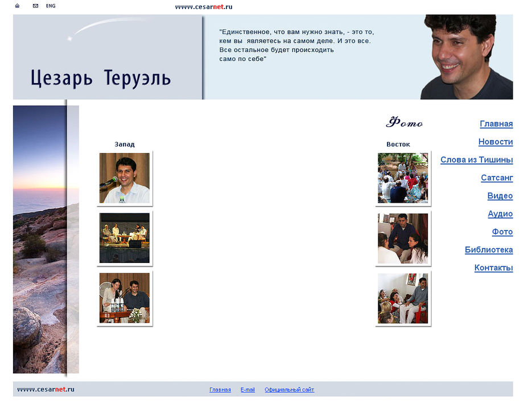Screen dimensions: 532x403
Task: Open Запад thumbnail of man at microphone
Action: click(x=125, y=178)
